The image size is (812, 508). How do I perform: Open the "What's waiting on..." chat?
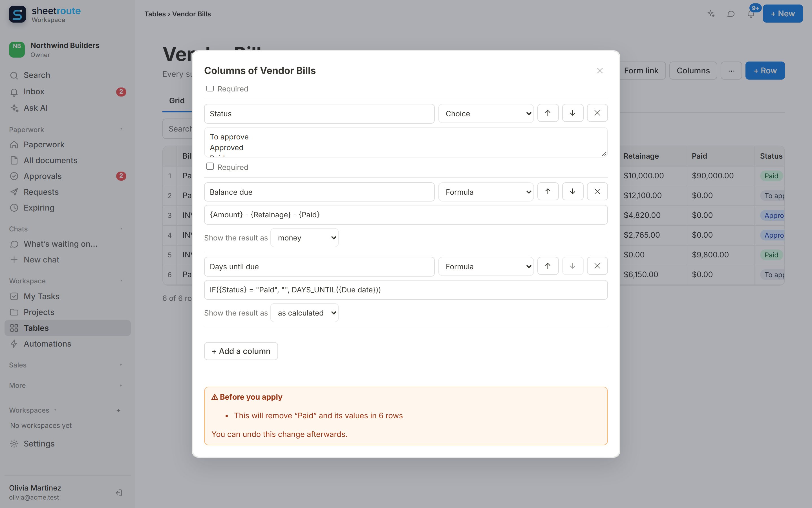click(x=67, y=244)
